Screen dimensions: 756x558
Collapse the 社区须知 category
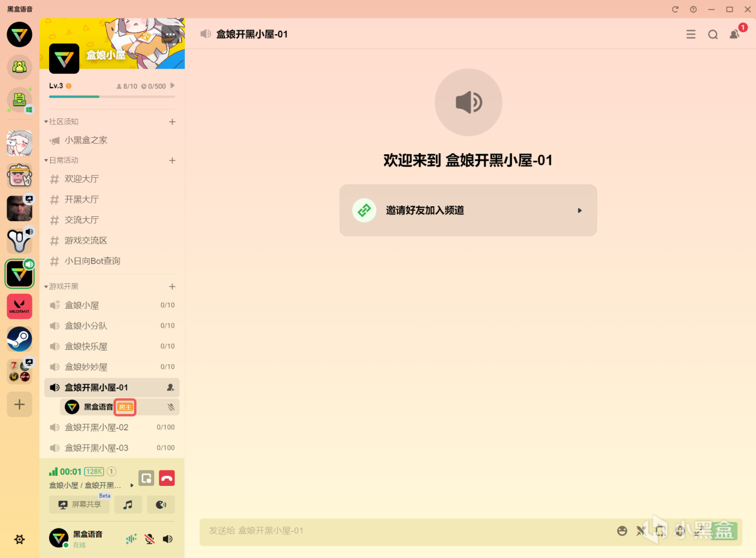pyautogui.click(x=61, y=122)
